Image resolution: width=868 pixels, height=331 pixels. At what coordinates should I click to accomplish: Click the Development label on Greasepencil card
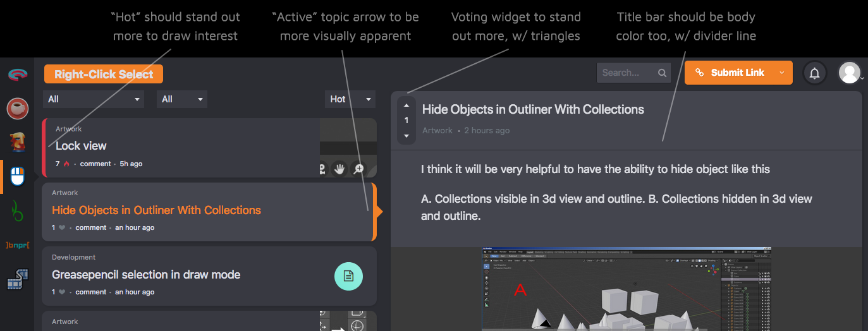(74, 258)
